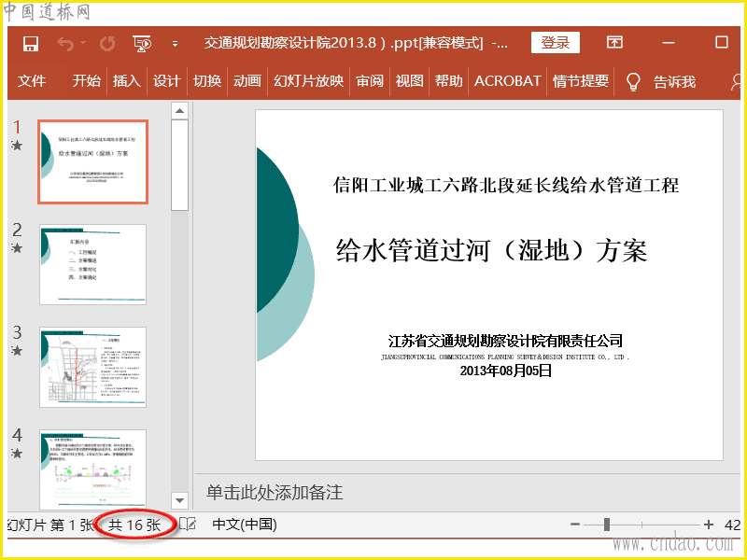Click the English company subtitle line
Viewport: 747px width, 560px height.
point(505,357)
